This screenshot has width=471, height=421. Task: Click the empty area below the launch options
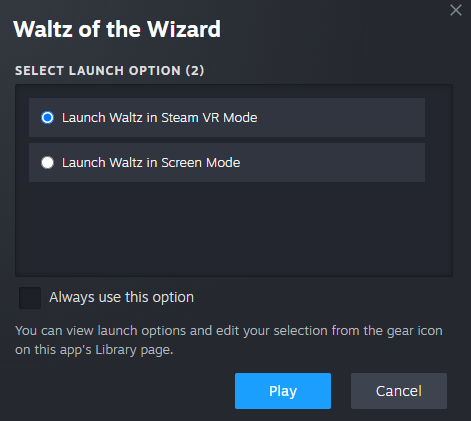233,229
